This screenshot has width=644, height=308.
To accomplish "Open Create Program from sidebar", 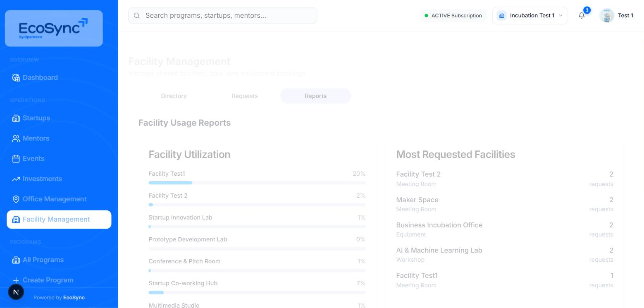I will [59, 280].
